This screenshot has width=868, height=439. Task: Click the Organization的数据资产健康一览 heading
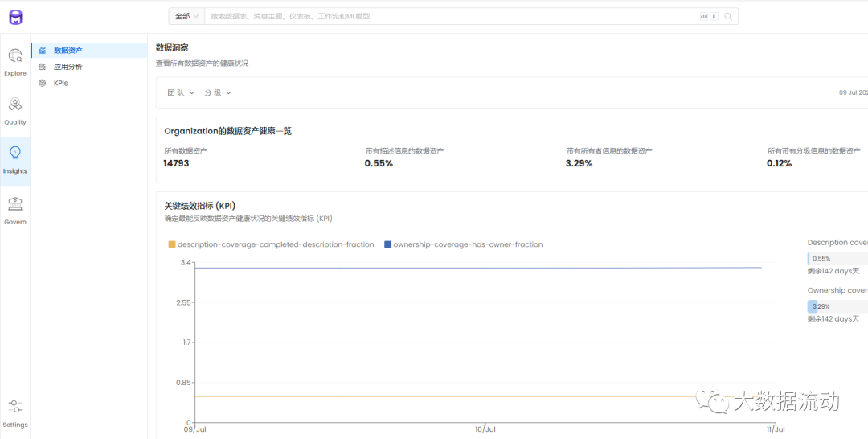(228, 131)
